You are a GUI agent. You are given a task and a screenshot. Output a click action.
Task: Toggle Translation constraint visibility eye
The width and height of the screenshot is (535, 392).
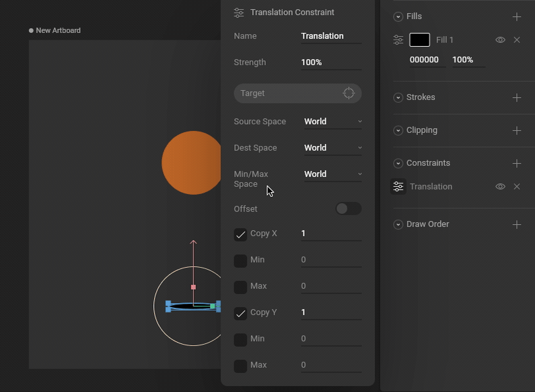pyautogui.click(x=500, y=187)
